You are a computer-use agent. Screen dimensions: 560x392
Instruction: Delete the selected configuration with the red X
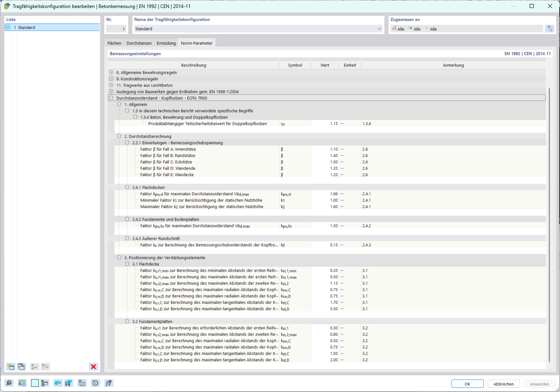tap(93, 366)
